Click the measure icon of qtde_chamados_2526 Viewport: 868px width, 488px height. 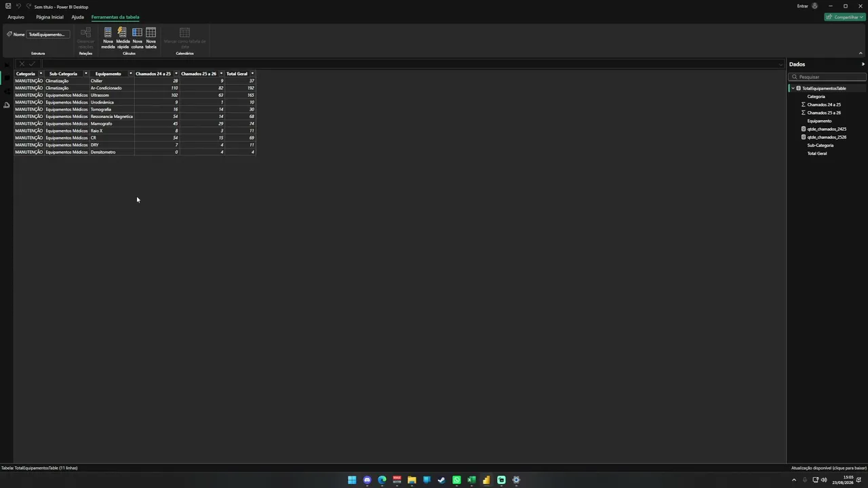pyautogui.click(x=804, y=137)
